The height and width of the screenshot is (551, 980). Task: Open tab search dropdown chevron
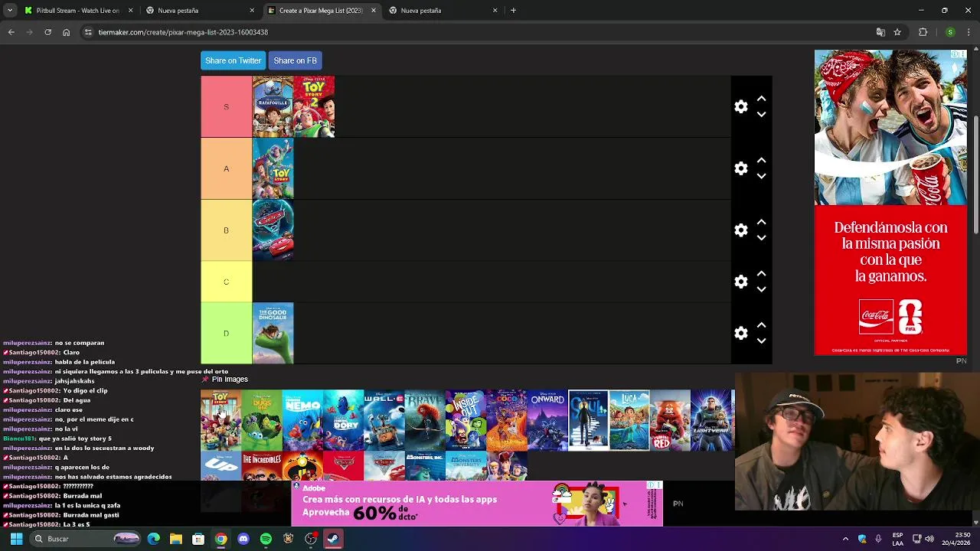pyautogui.click(x=10, y=11)
